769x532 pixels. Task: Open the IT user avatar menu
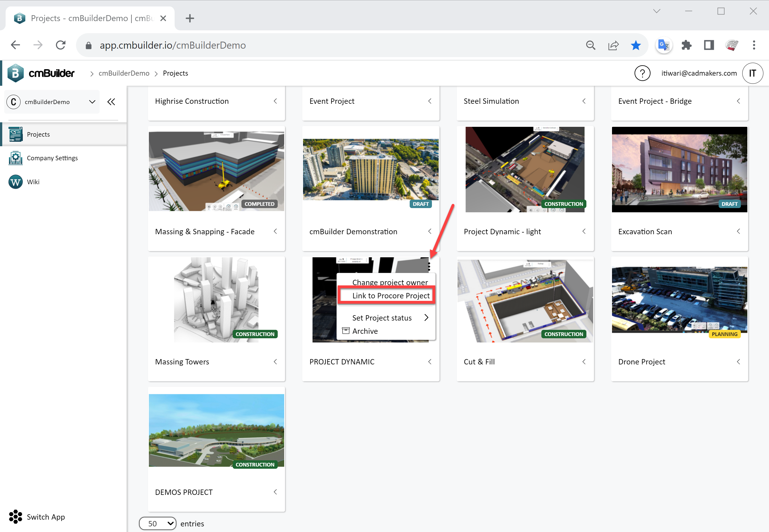click(x=752, y=73)
